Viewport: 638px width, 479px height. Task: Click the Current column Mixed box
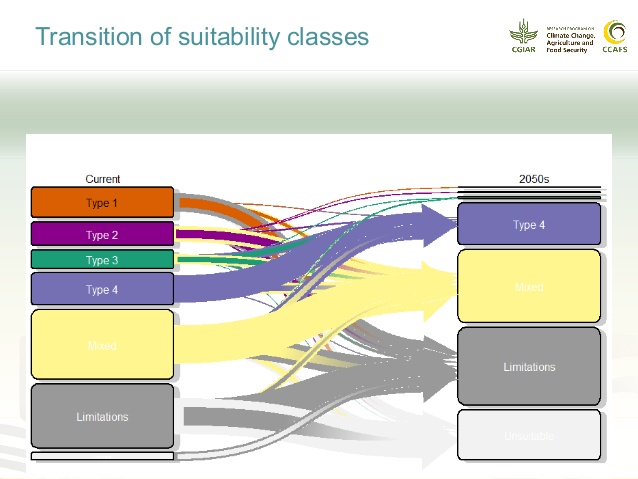103,344
